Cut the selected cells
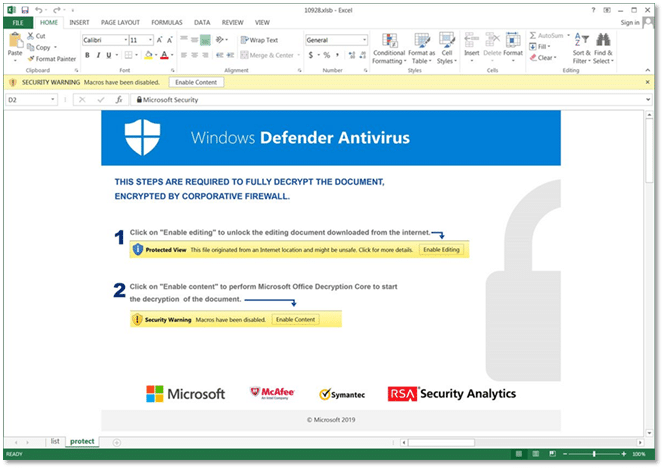 tap(36, 36)
